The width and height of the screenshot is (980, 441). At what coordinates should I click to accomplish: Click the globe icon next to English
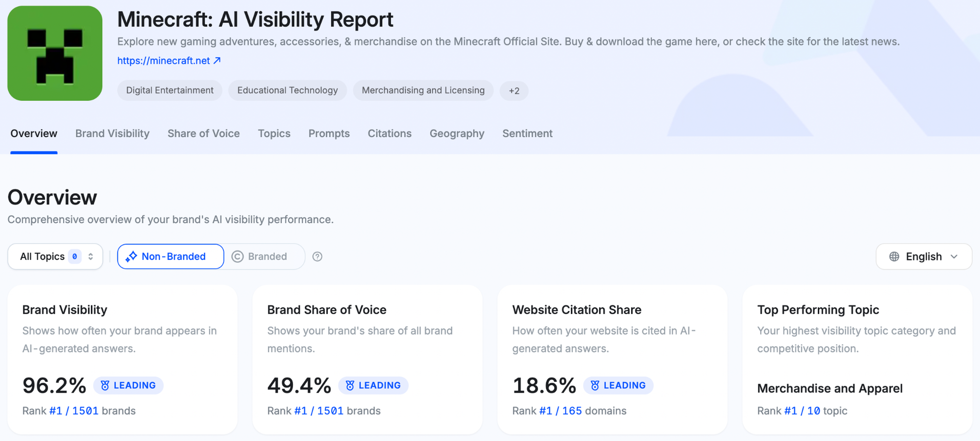click(894, 256)
